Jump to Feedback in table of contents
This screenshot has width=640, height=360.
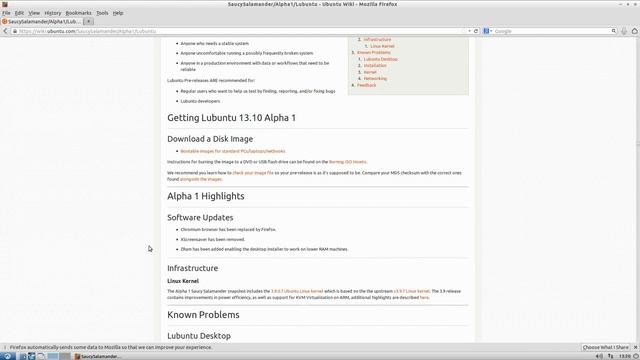[367, 85]
